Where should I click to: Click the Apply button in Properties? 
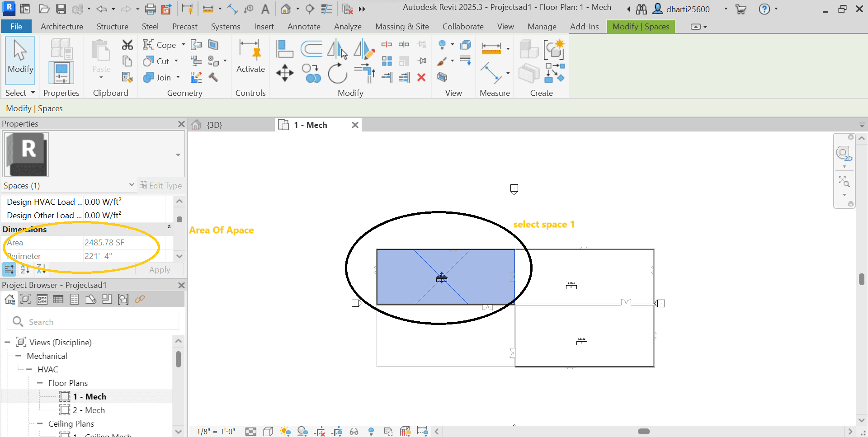pos(159,269)
